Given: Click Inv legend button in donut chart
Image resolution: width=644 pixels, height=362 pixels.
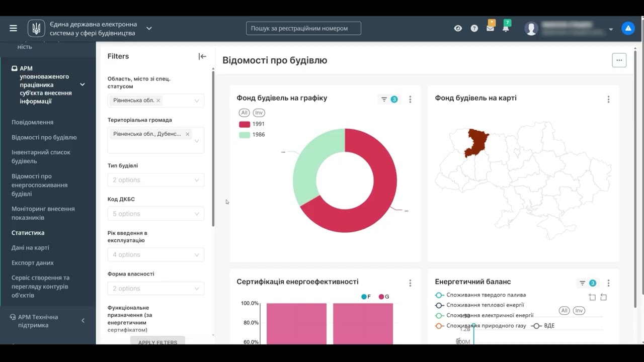Looking at the screenshot, I should coord(259,113).
